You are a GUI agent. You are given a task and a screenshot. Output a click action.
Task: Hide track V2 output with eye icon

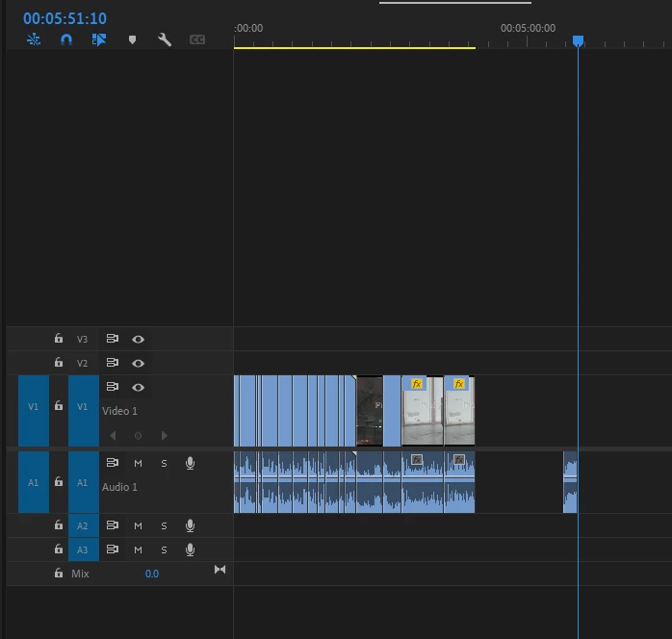click(x=138, y=363)
